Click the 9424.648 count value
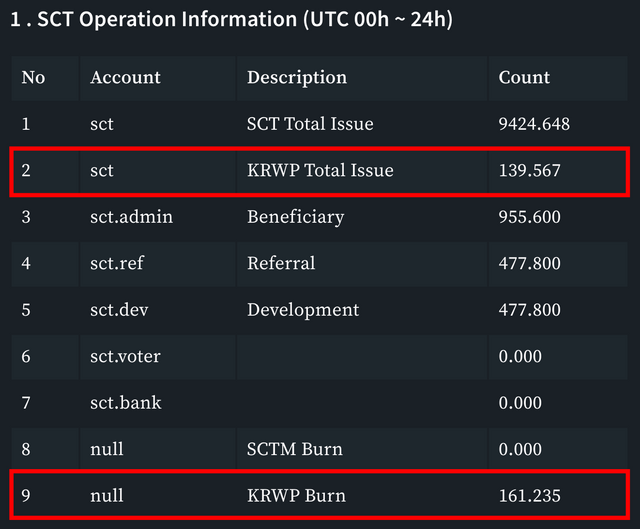 point(534,124)
